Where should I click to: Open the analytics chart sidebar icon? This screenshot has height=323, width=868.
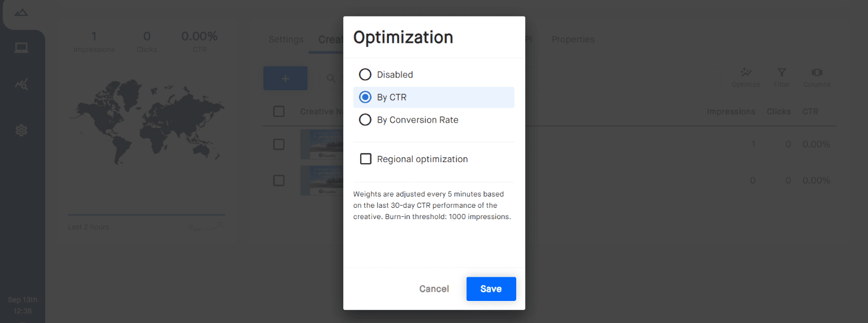click(x=21, y=85)
